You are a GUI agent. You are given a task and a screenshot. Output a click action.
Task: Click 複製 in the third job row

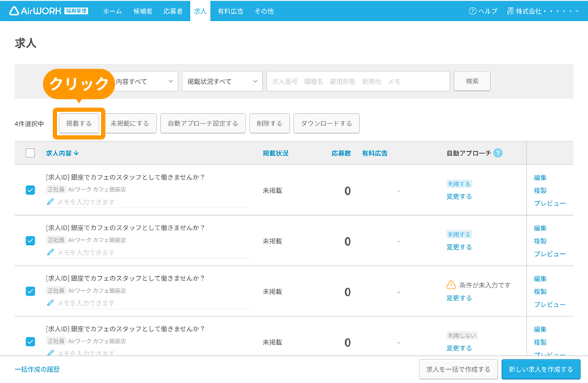pyautogui.click(x=540, y=291)
